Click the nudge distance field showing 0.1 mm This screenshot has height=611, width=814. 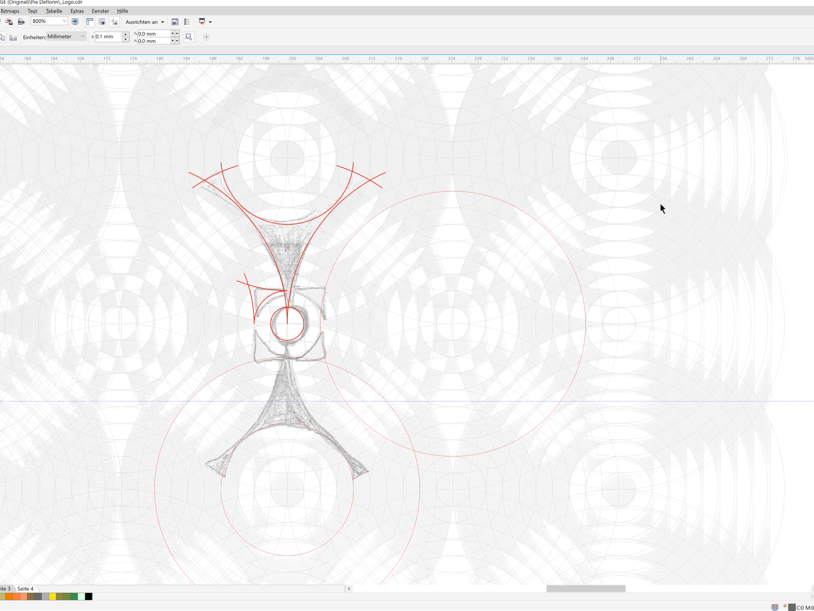105,37
